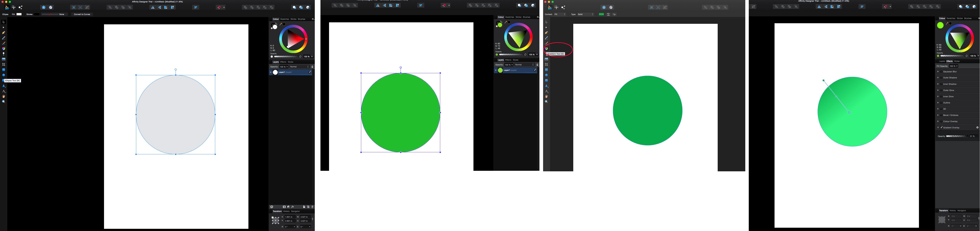980x231 pixels.
Task: Click rotate gradient icon beside green swatch
Action: click(x=608, y=14)
